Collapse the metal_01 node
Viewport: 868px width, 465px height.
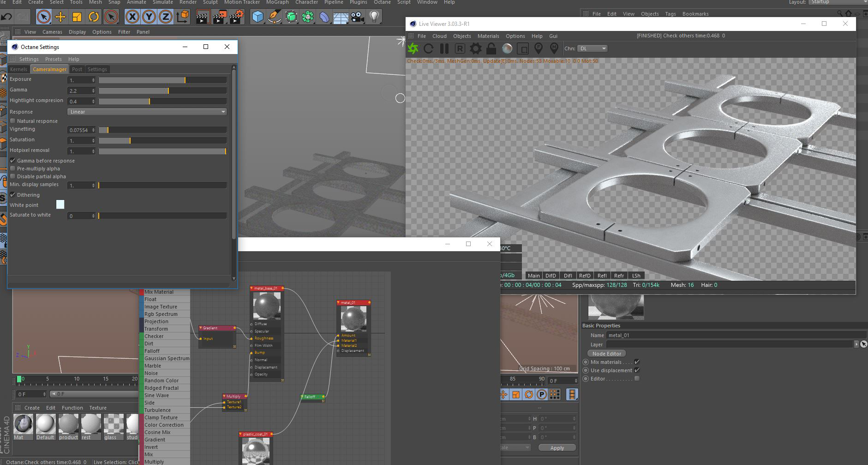coord(339,303)
